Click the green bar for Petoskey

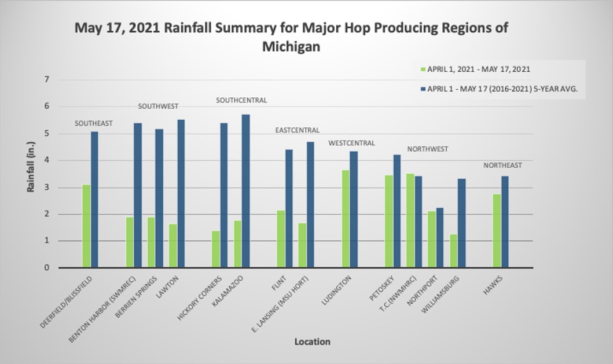[388, 221]
